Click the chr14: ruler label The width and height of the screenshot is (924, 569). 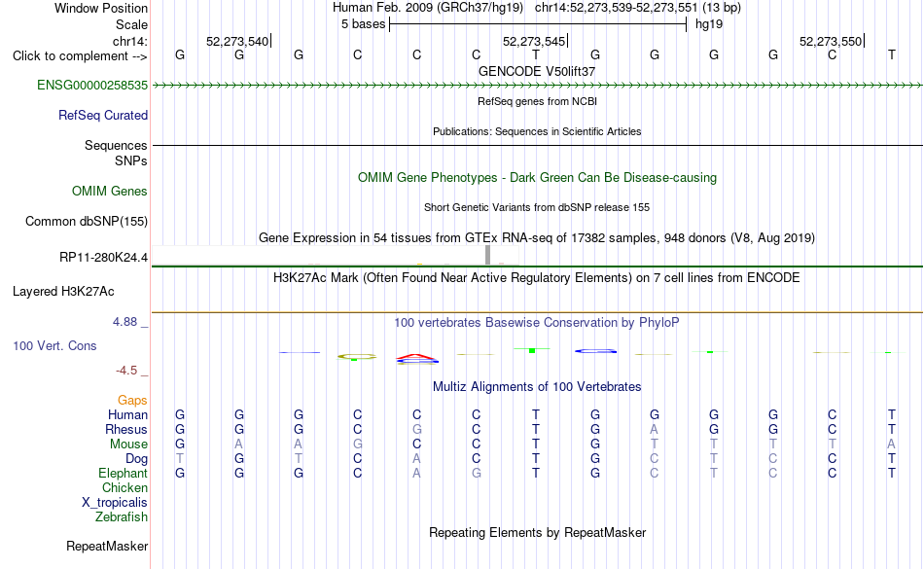point(130,41)
